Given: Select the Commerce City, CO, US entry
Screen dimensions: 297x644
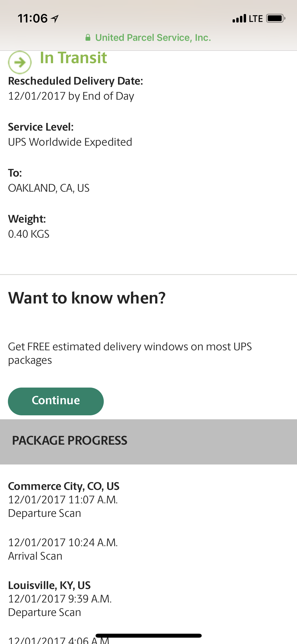Looking at the screenshot, I should point(64,486).
